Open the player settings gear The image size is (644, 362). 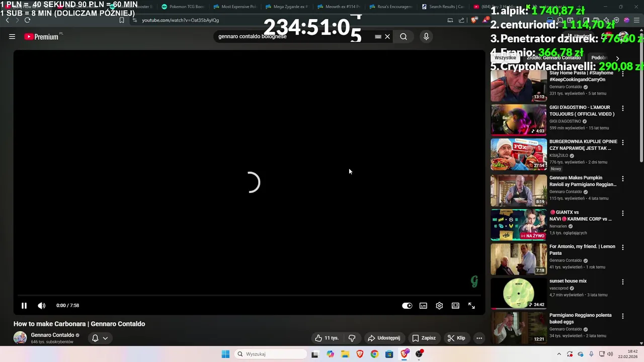[x=439, y=306]
